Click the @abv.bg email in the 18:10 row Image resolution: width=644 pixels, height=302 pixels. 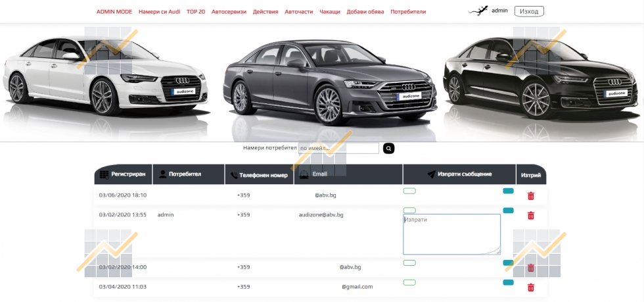pos(325,195)
